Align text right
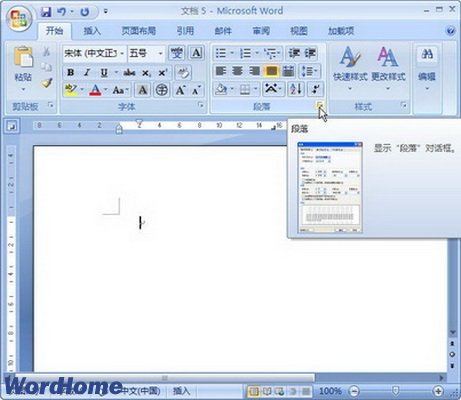The image size is (461, 400). tap(254, 71)
